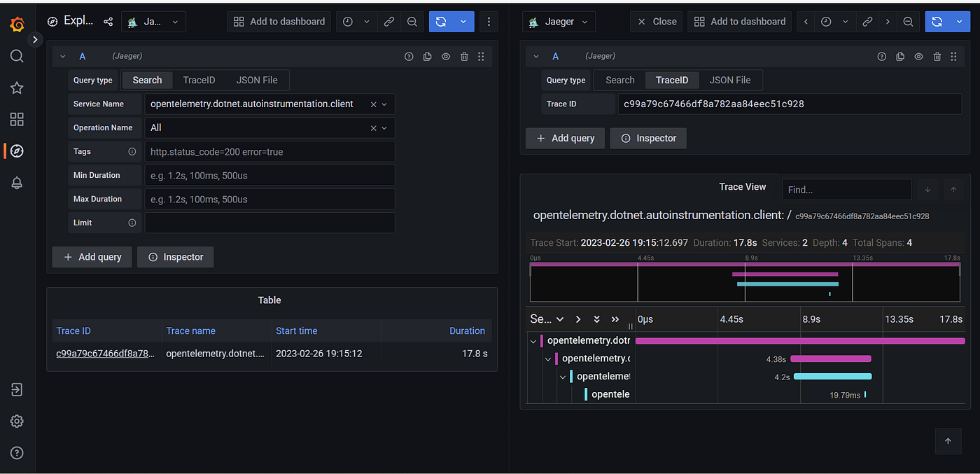Open the sidebar Search icon
Image resolution: width=980 pixels, height=474 pixels.
pos(17,56)
